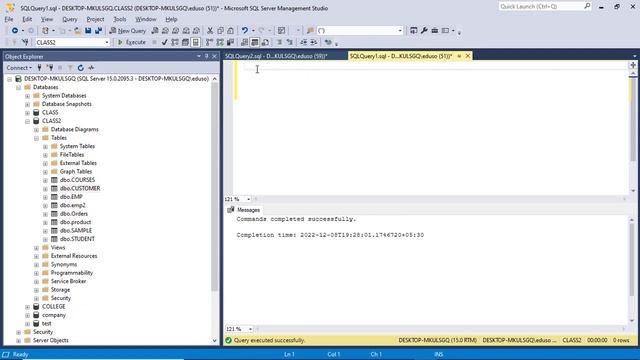Click the New Query toolbar button

click(128, 31)
